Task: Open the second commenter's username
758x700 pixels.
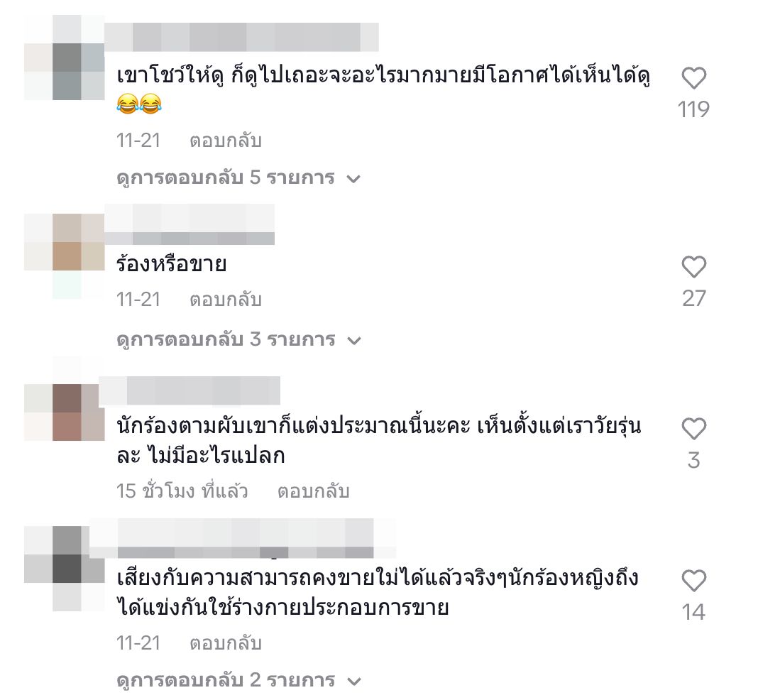Action: click(x=189, y=224)
